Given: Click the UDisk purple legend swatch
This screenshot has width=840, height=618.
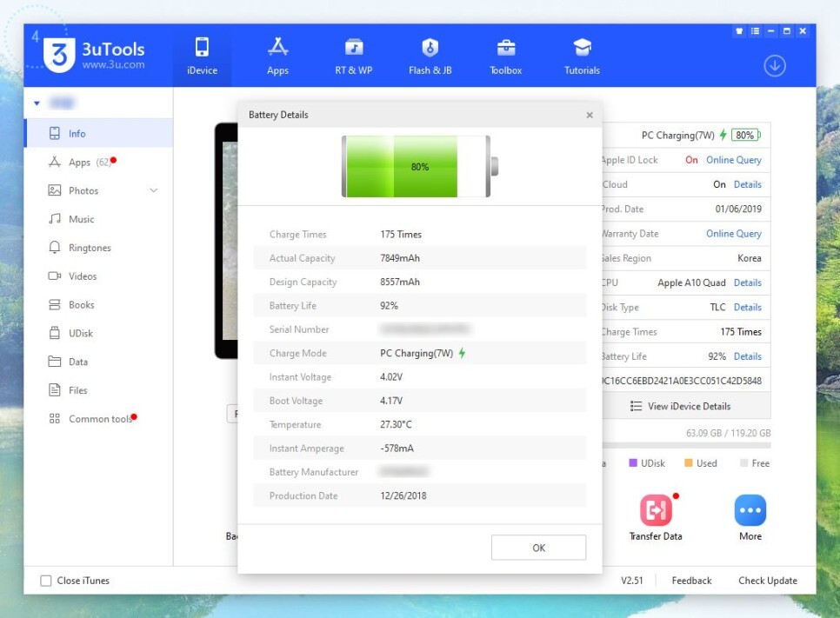Looking at the screenshot, I should tap(633, 462).
